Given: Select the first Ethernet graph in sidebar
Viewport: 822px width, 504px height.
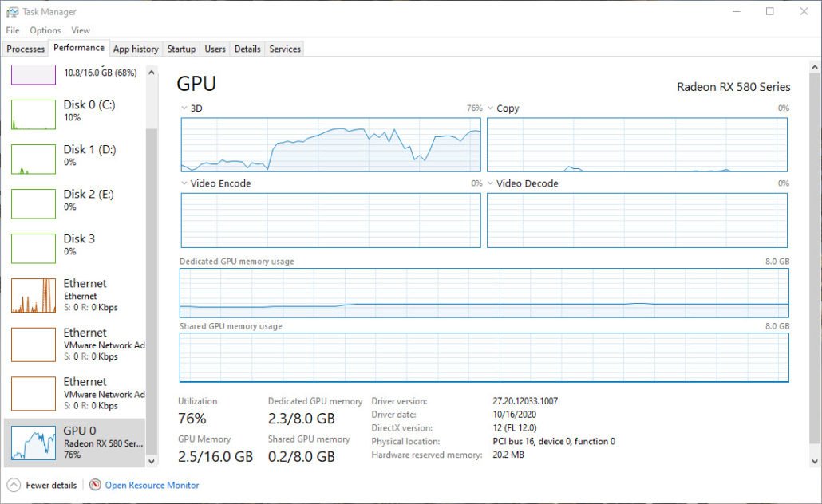Looking at the screenshot, I should pyautogui.click(x=76, y=295).
